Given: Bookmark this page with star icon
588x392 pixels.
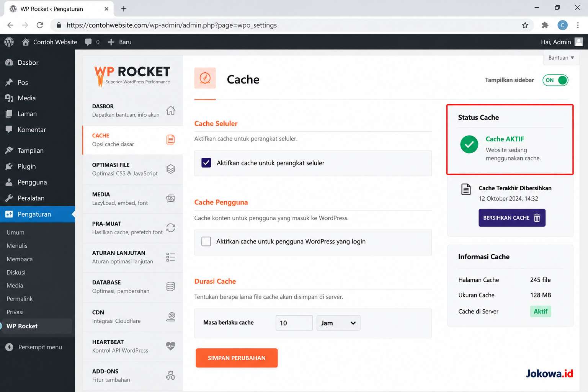Looking at the screenshot, I should [x=525, y=25].
